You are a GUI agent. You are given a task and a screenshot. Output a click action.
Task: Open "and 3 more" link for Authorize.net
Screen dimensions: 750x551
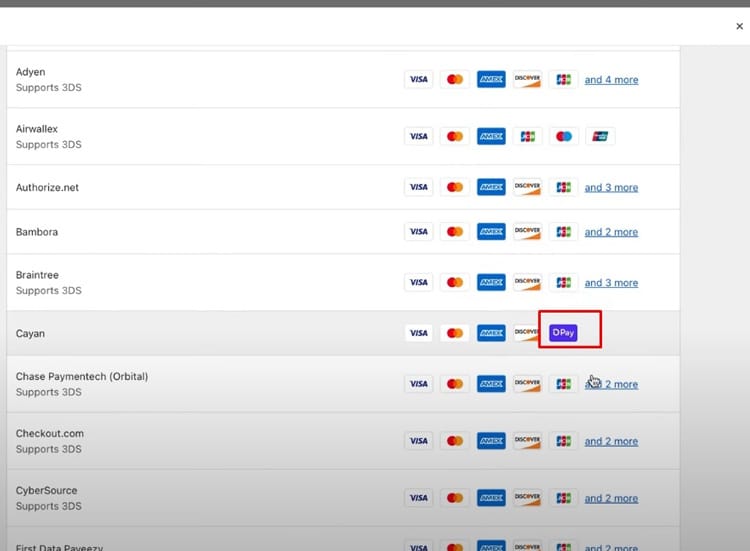pos(611,188)
